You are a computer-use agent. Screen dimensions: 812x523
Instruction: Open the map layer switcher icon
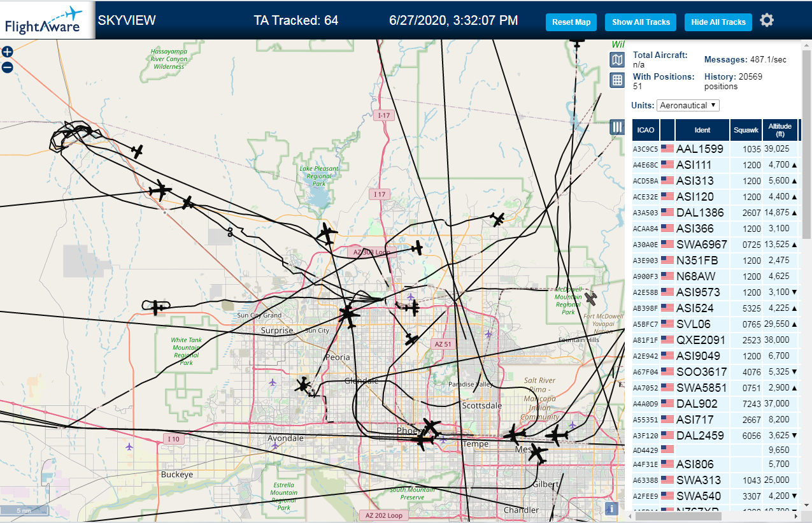[x=617, y=60]
